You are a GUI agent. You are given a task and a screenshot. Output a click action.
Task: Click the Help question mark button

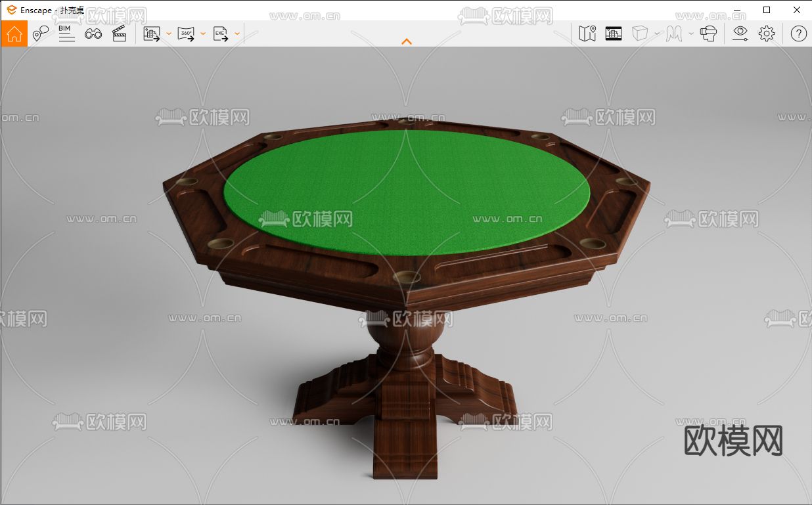coord(798,33)
